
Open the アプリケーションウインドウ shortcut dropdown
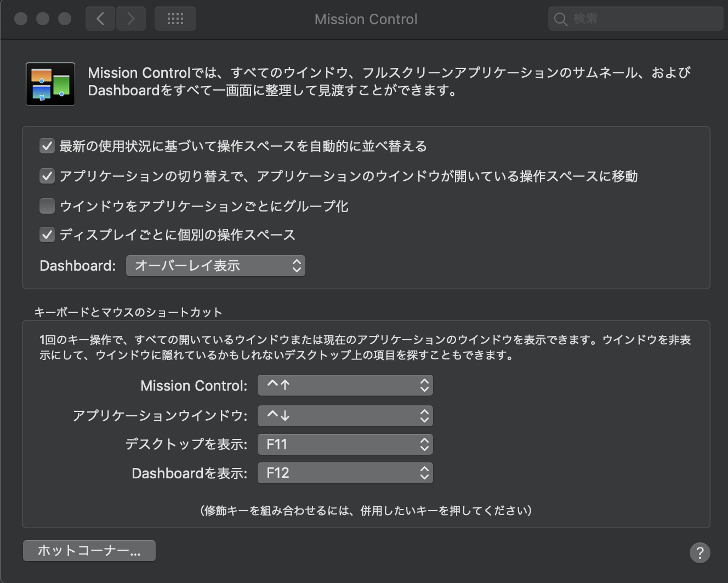345,415
